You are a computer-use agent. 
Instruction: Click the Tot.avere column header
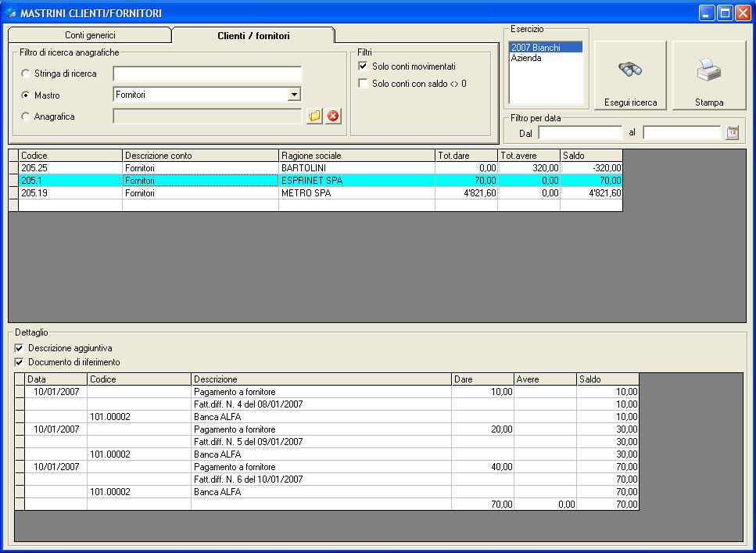coord(529,156)
